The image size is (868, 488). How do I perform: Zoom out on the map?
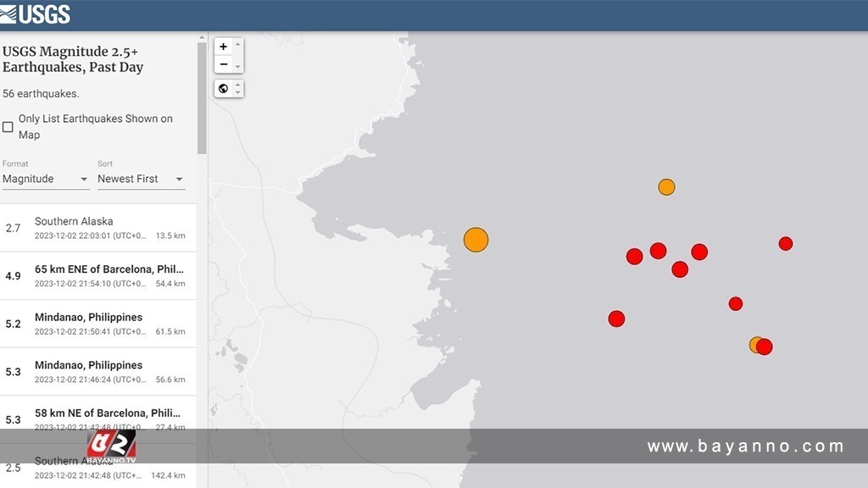point(224,64)
